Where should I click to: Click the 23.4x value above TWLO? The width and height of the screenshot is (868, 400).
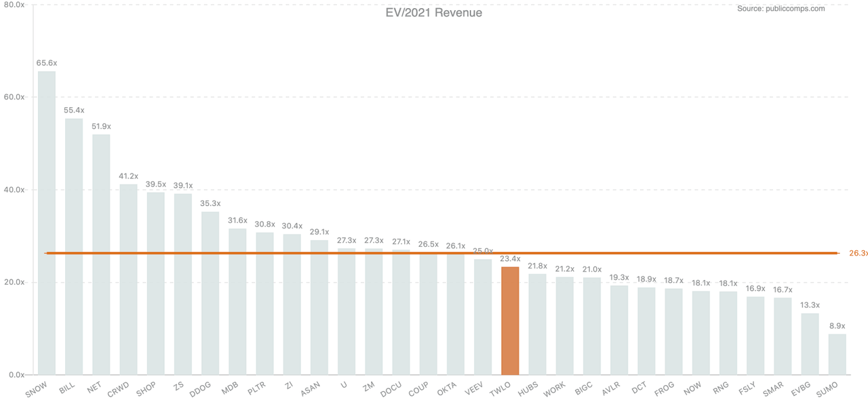pos(510,258)
